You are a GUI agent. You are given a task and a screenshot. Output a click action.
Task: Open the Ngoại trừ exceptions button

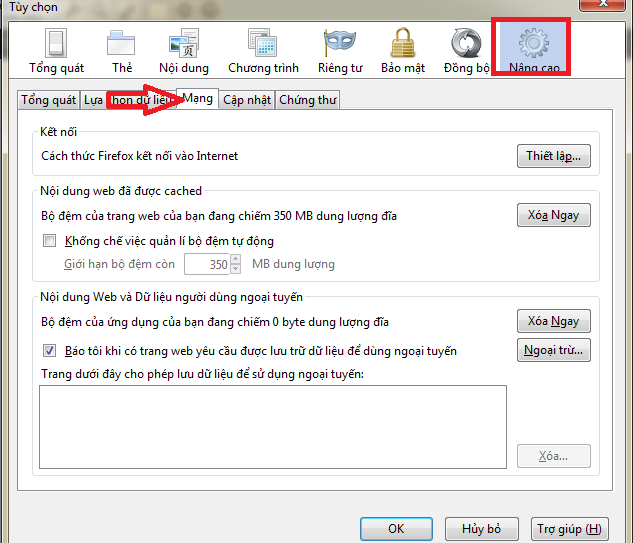coord(553,350)
